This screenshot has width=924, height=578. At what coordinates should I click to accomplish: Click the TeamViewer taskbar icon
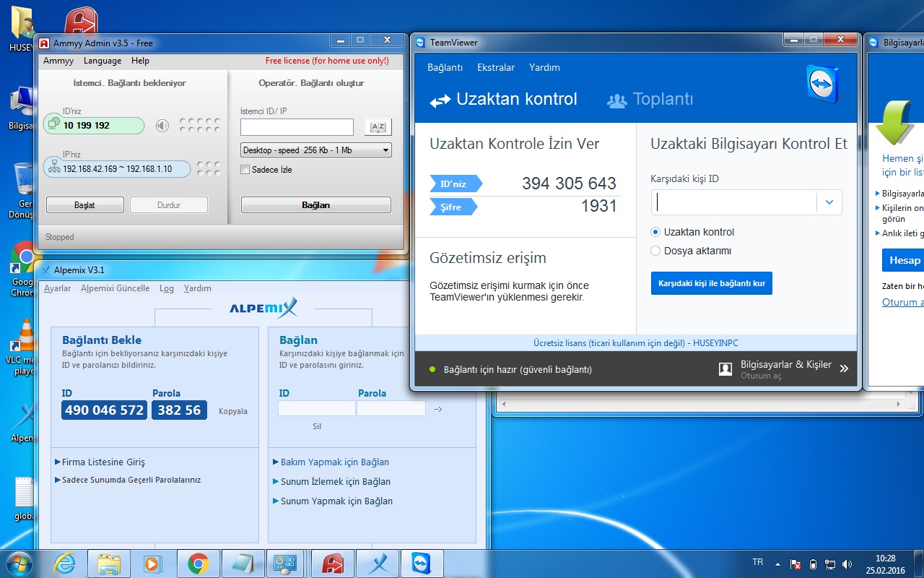pyautogui.click(x=421, y=563)
